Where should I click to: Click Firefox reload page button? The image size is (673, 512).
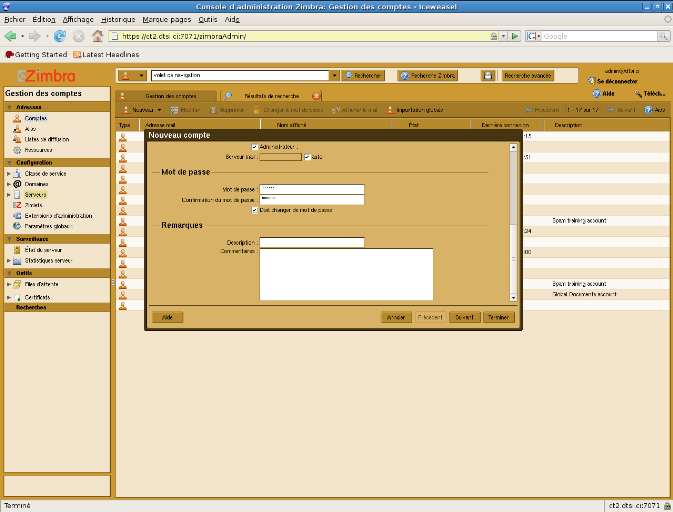[60, 36]
